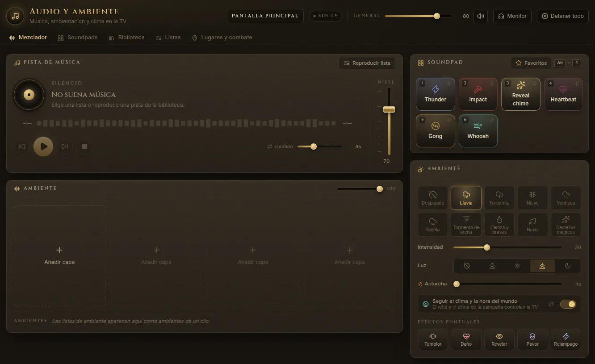The image size is (595, 364).
Task: Trigger the Relámpago effect
Action: click(x=566, y=339)
